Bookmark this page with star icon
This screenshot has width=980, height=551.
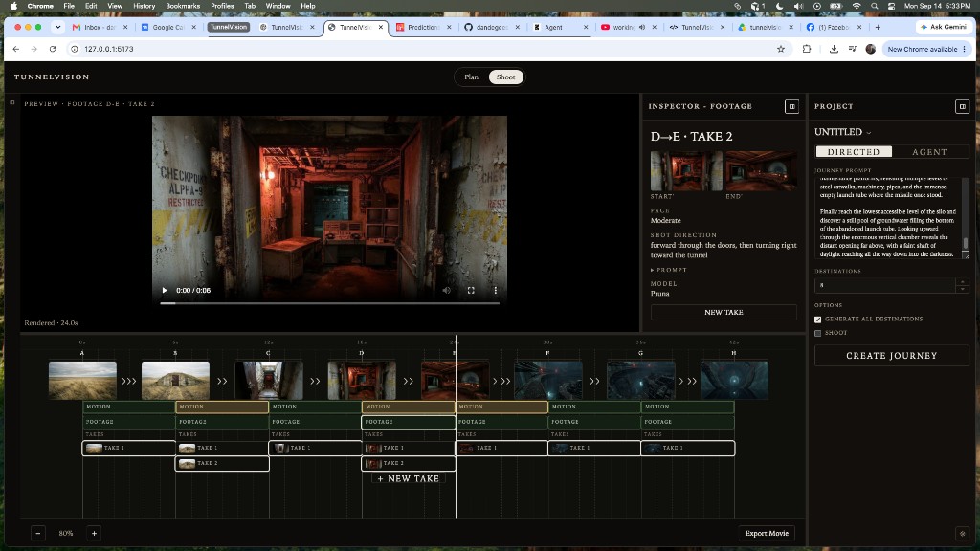(x=781, y=49)
